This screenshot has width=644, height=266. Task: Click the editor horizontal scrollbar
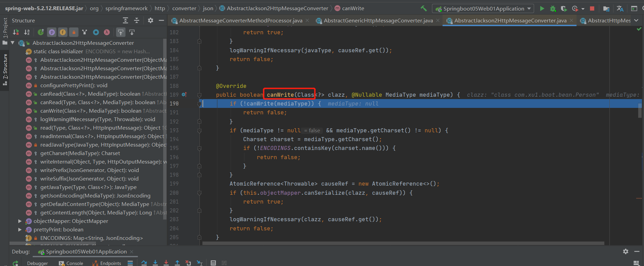(x=403, y=243)
